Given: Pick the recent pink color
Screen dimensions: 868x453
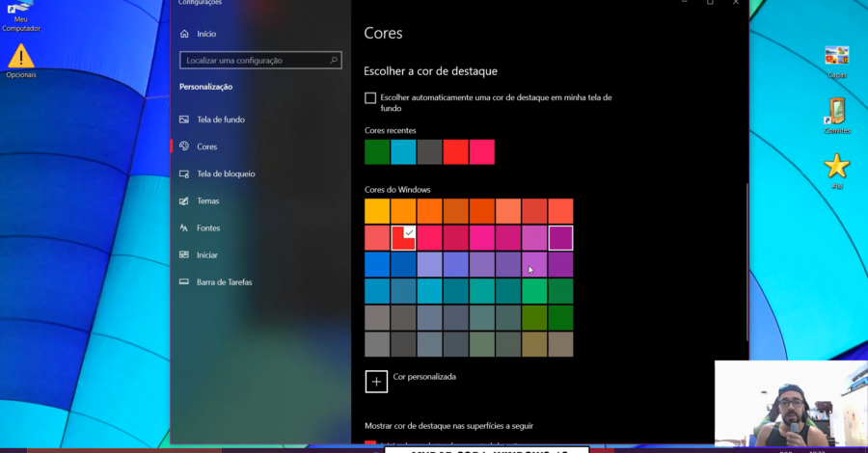Looking at the screenshot, I should tap(482, 152).
